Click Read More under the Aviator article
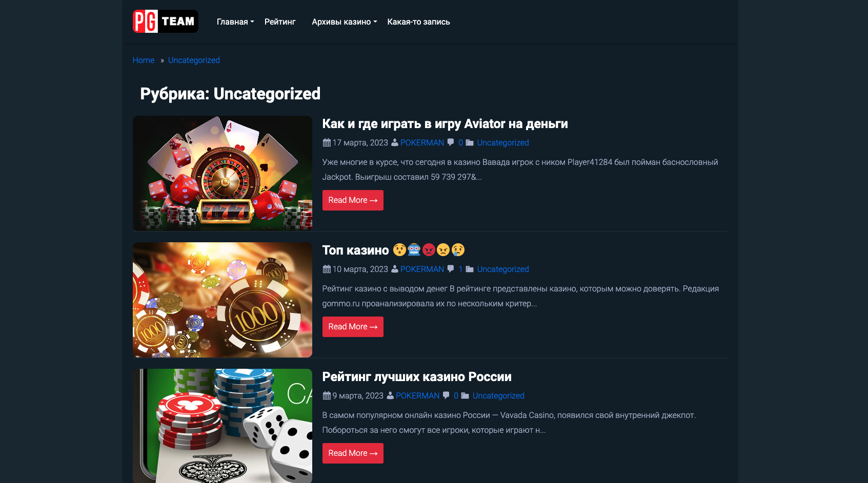The height and width of the screenshot is (483, 868). [x=353, y=200]
